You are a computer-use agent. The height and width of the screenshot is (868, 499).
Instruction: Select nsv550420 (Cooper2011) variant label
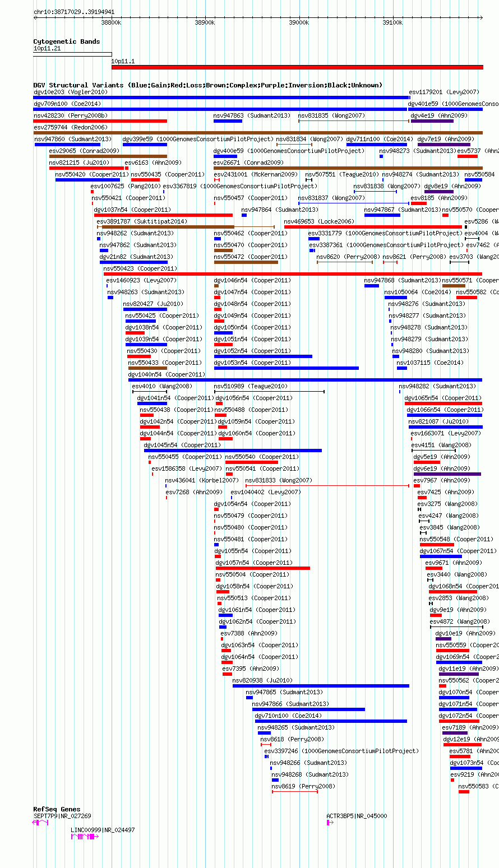click(93, 174)
